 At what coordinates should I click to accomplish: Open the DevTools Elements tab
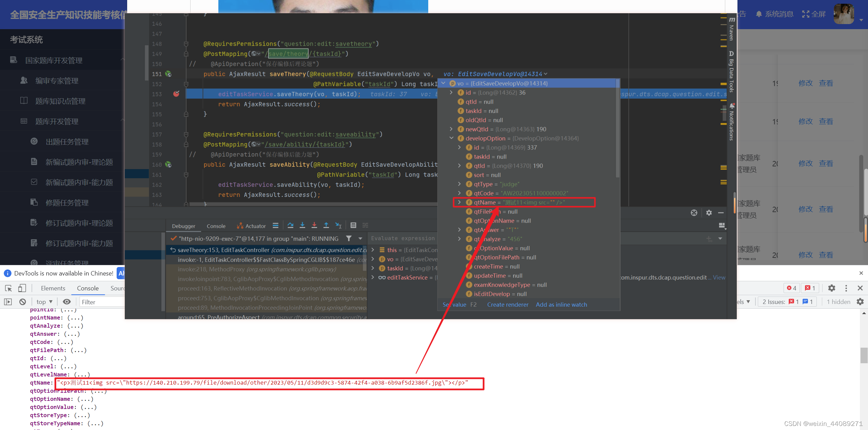53,288
